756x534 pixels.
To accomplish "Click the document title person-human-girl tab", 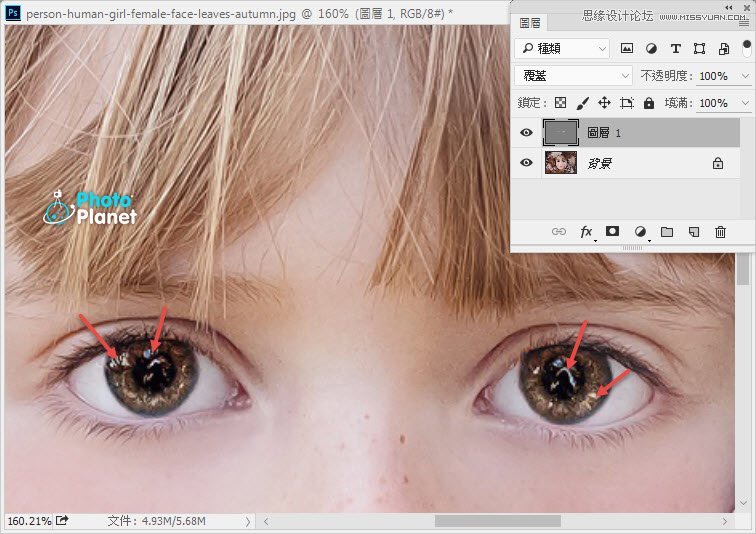I will pos(239,13).
